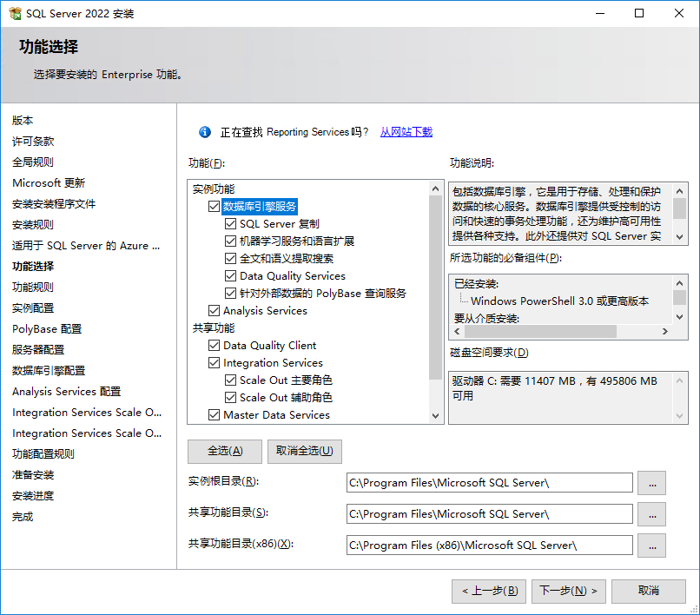Browse for the shared feature x86 directory
700x615 pixels.
pos(651,546)
